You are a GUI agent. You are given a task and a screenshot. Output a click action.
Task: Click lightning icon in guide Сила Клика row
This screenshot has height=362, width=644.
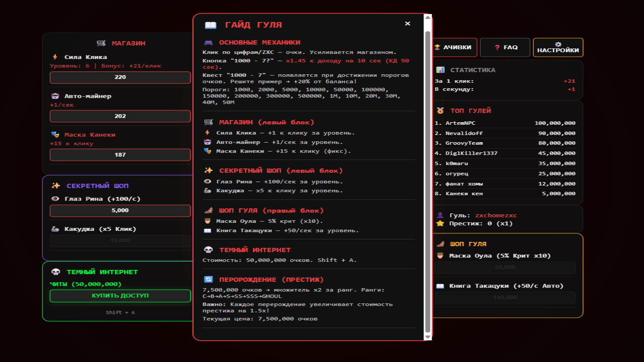click(x=207, y=133)
